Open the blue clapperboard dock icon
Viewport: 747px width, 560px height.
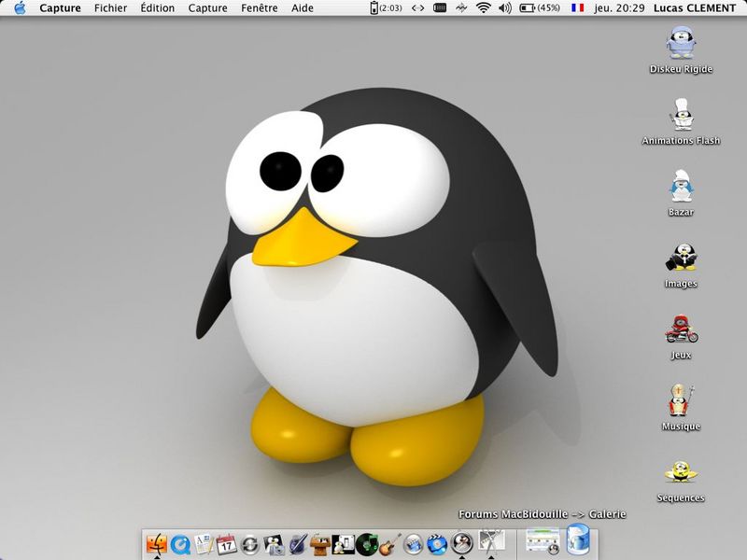(437, 544)
